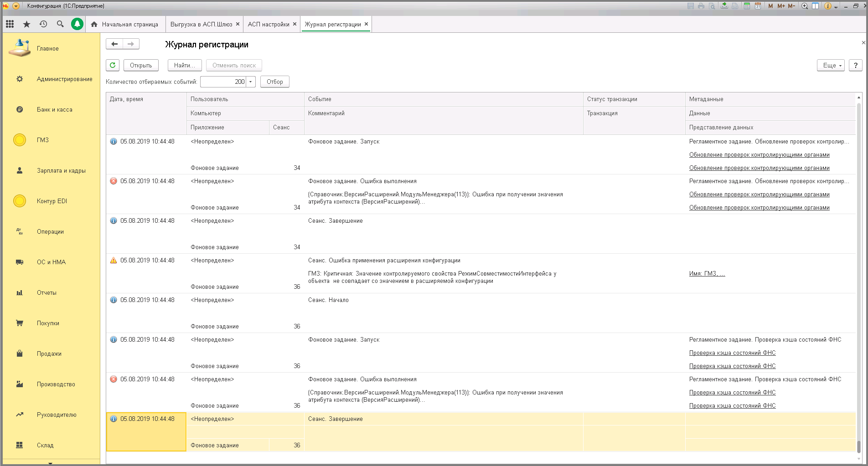Image resolution: width=868 pixels, height=466 pixels.
Task: Switch to Выгрузка в АСП.Шлюз tab
Action: pyautogui.click(x=201, y=24)
